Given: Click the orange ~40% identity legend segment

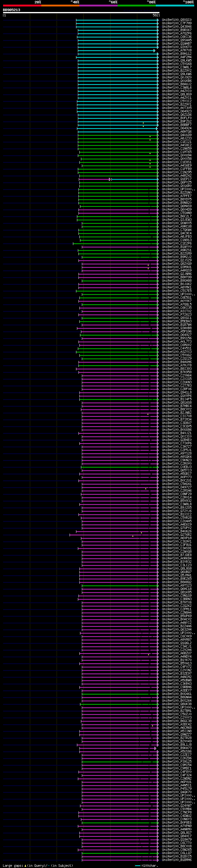Looking at the screenshot, I should pos(60,6).
